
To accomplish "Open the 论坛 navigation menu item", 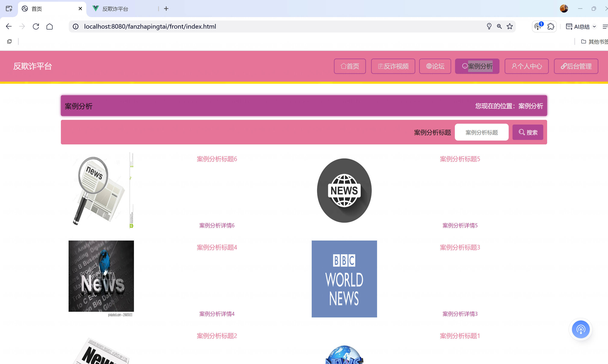I will (x=435, y=66).
